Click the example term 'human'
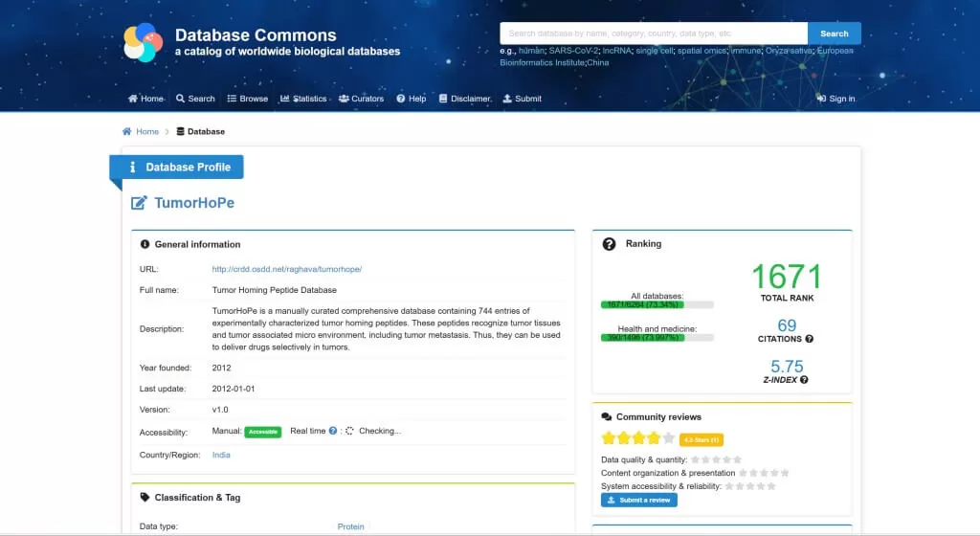 [531, 51]
